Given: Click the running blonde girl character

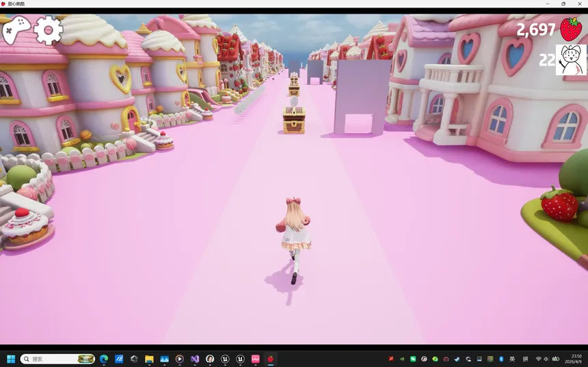Looking at the screenshot, I should pyautogui.click(x=295, y=240).
